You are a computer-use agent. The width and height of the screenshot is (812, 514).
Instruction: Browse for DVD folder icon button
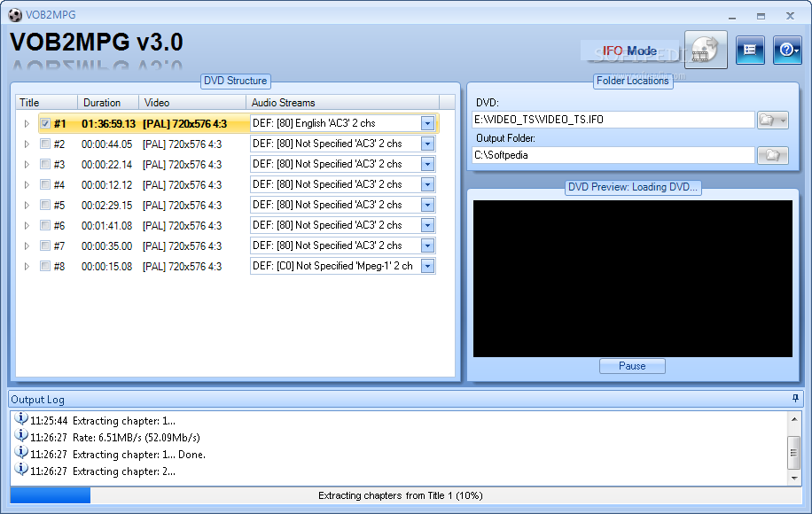click(773, 121)
